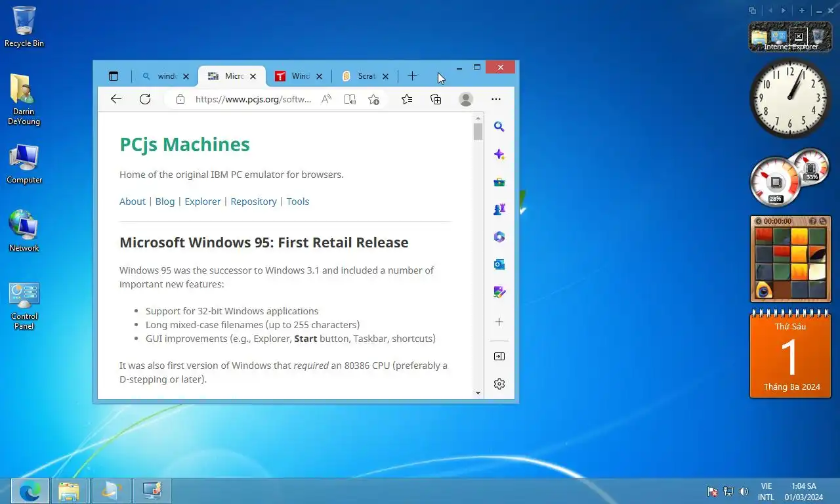Image resolution: width=840 pixels, height=504 pixels.
Task: Open the Favorites list
Action: click(407, 99)
